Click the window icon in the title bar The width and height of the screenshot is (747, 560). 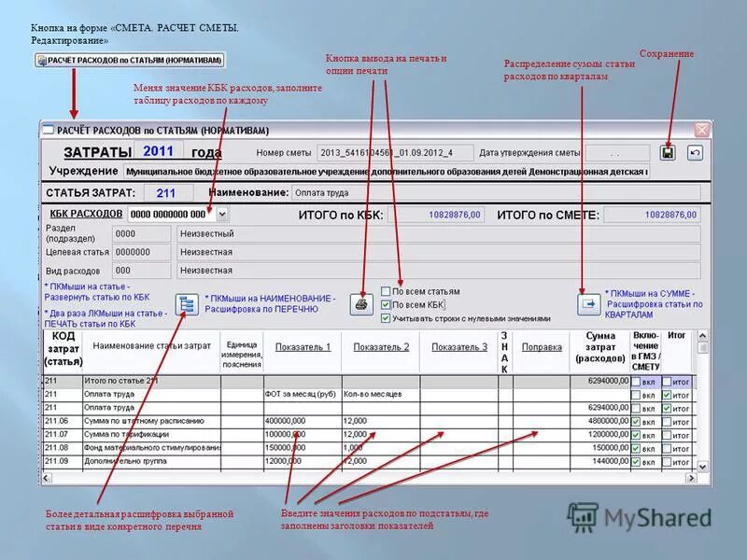[x=49, y=130]
